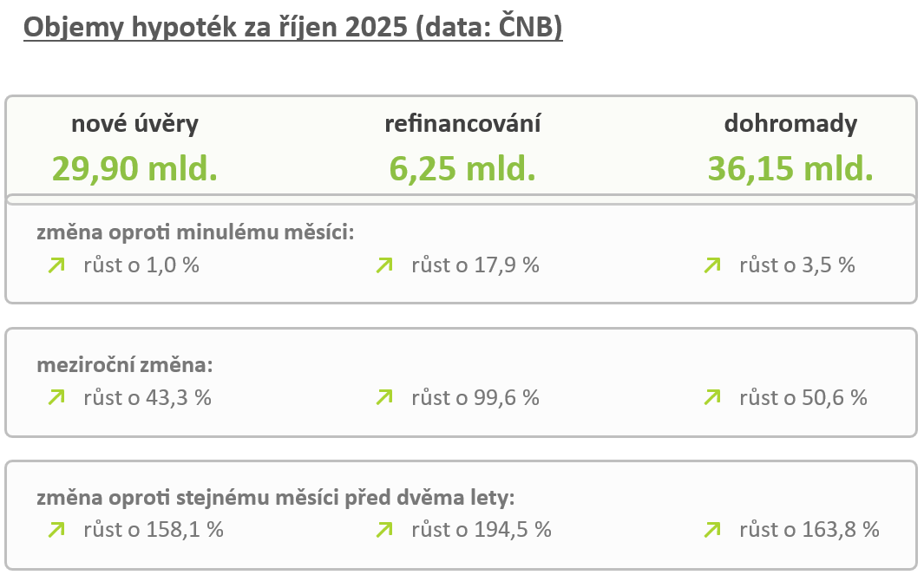This screenshot has width=924, height=575.
Task: Select the green arrow next to růst o 99,6 %
Action: click(x=384, y=398)
